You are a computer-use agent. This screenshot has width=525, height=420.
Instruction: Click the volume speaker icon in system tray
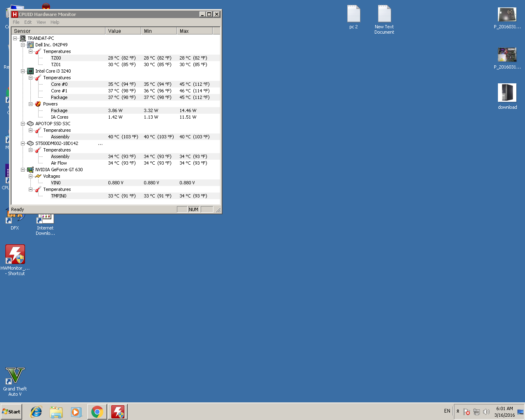pyautogui.click(x=486, y=412)
